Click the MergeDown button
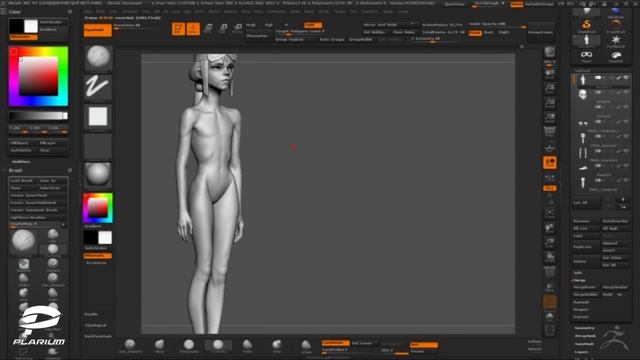This screenshot has height=360, width=640. pos(586,287)
